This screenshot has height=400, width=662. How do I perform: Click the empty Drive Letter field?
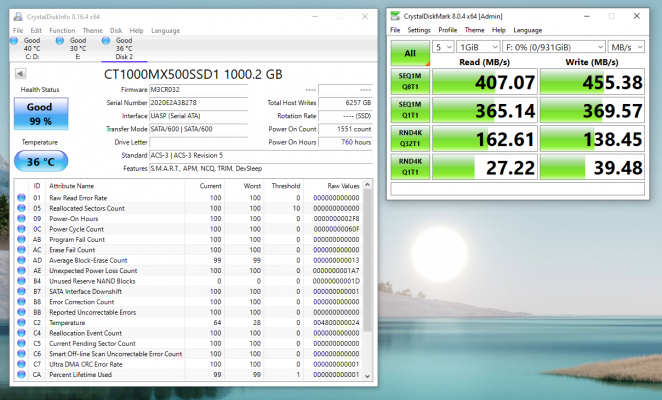click(x=198, y=142)
